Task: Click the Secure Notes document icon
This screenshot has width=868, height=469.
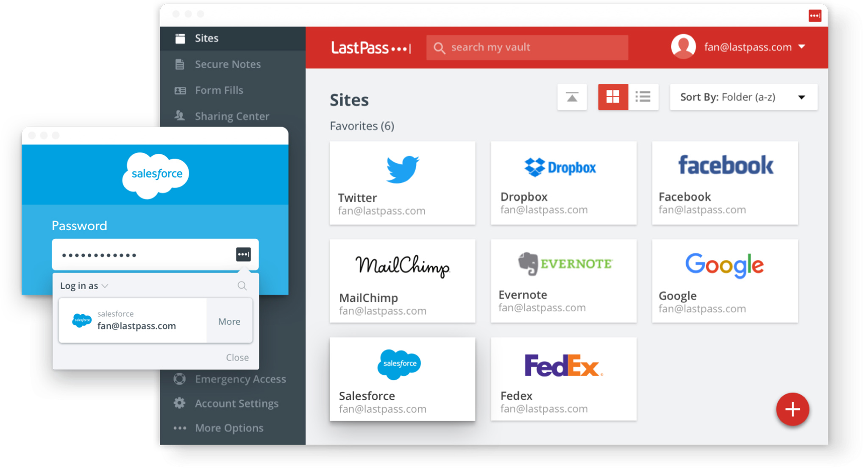Action: pyautogui.click(x=180, y=64)
